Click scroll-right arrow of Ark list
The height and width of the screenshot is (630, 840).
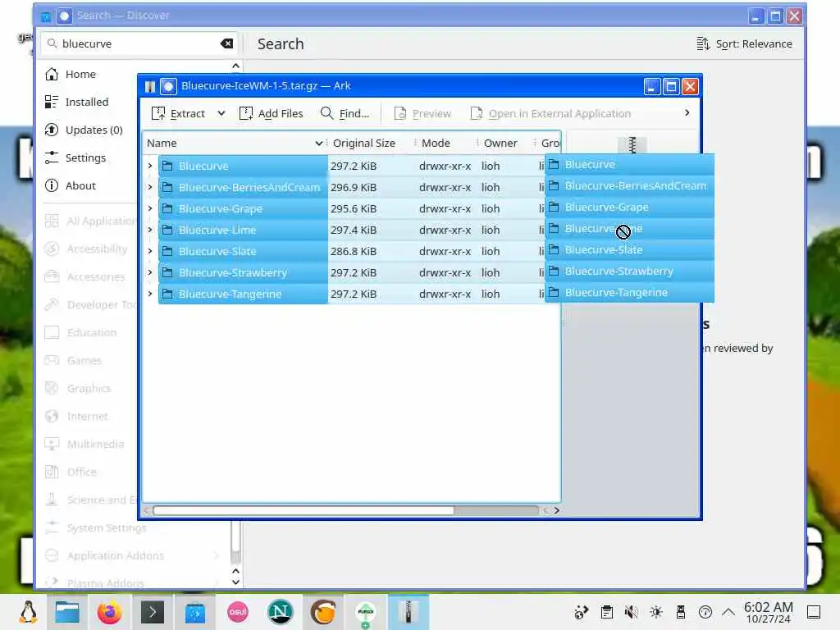[557, 510]
